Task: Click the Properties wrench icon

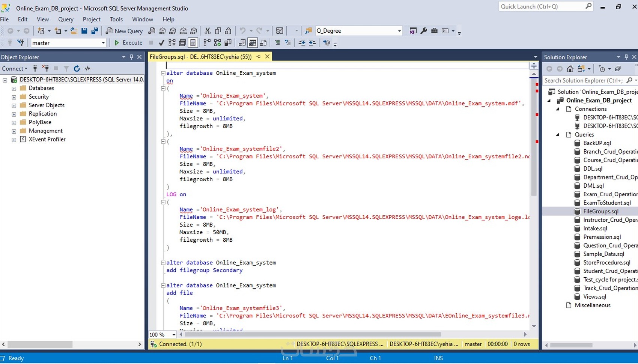Action: tap(424, 31)
